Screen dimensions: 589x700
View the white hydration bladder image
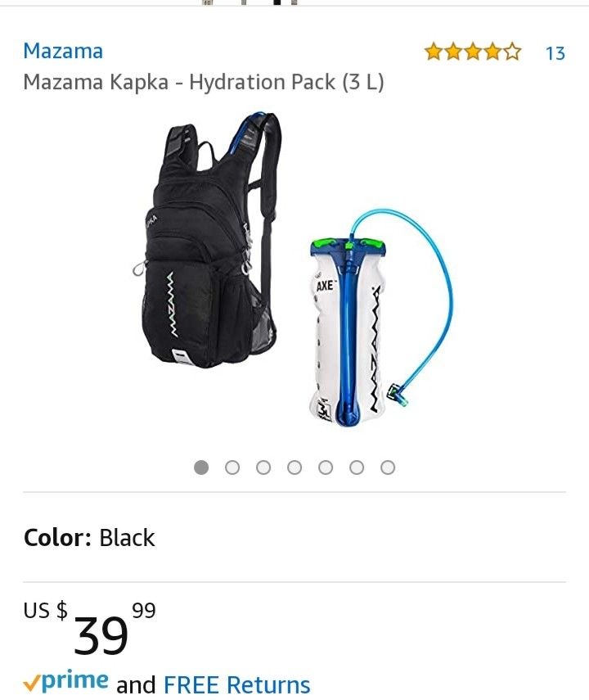[x=380, y=318]
